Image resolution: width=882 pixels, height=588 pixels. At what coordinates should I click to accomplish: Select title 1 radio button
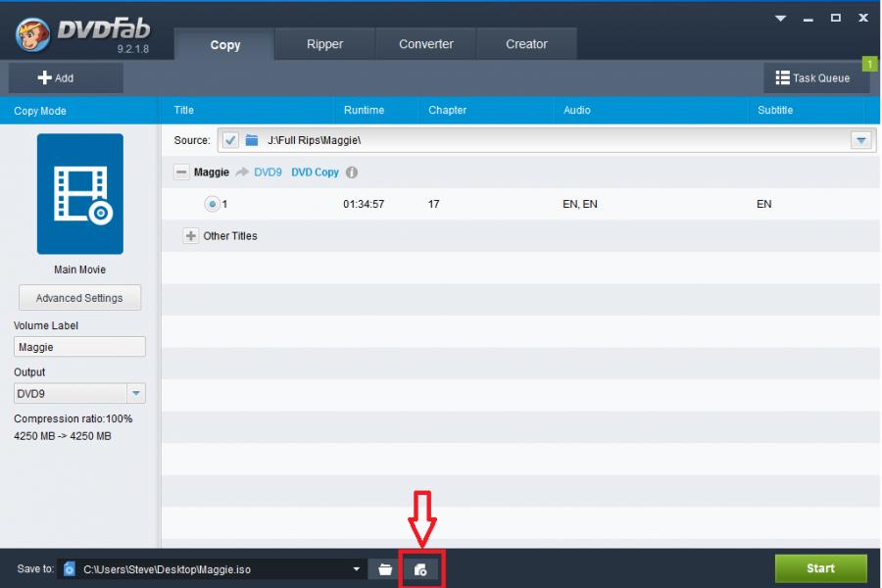tap(212, 204)
